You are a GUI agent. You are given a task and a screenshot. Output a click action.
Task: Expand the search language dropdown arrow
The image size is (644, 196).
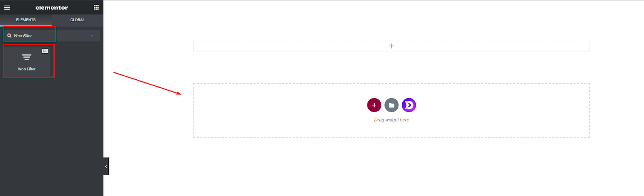(92, 36)
